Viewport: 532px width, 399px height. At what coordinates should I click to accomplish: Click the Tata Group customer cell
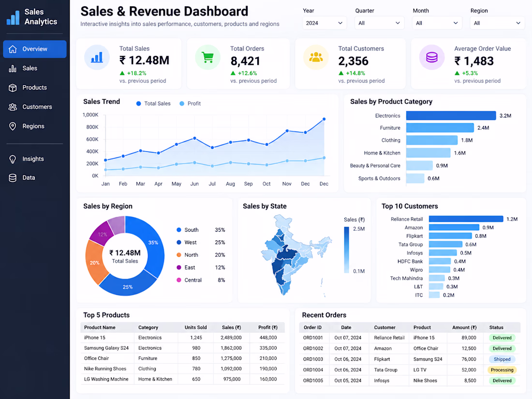(x=385, y=370)
